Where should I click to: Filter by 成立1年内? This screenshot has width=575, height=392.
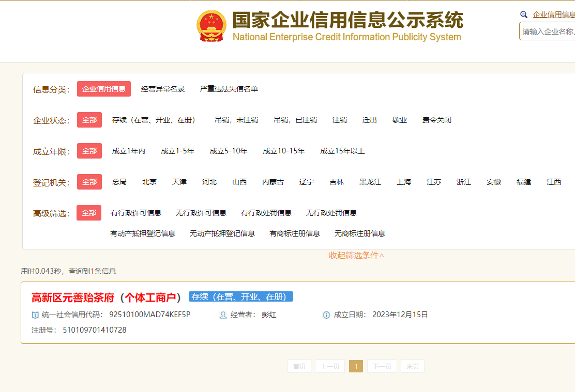(x=128, y=151)
